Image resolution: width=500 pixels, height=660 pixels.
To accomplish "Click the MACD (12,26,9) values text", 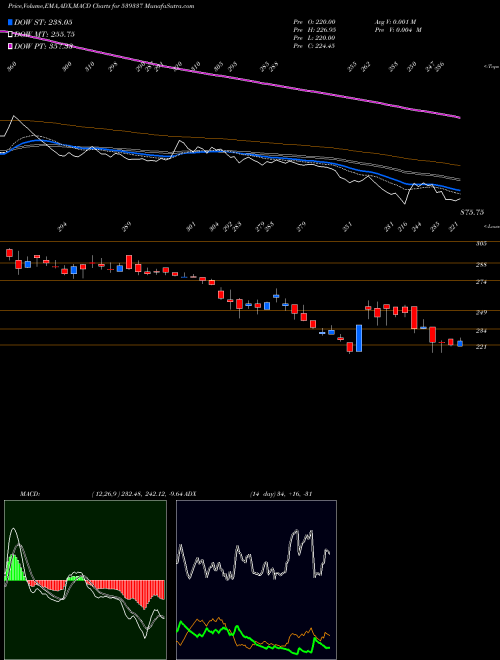I will (x=137, y=494).
